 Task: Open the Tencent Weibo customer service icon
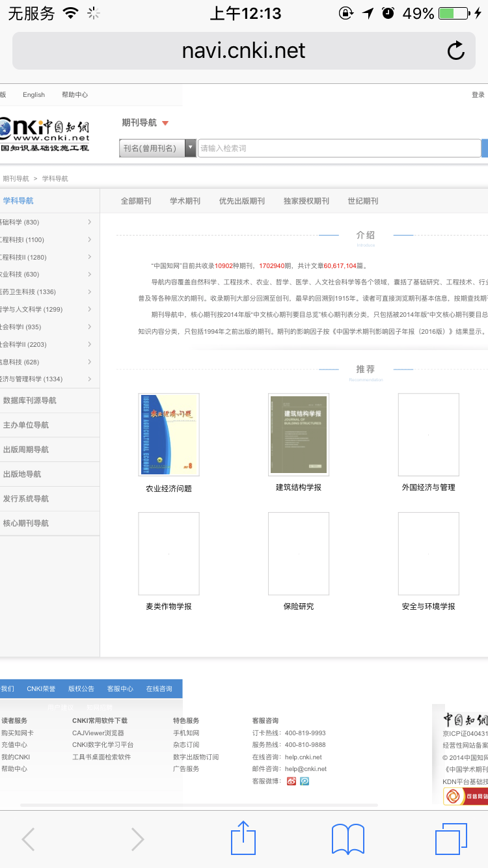(305, 781)
